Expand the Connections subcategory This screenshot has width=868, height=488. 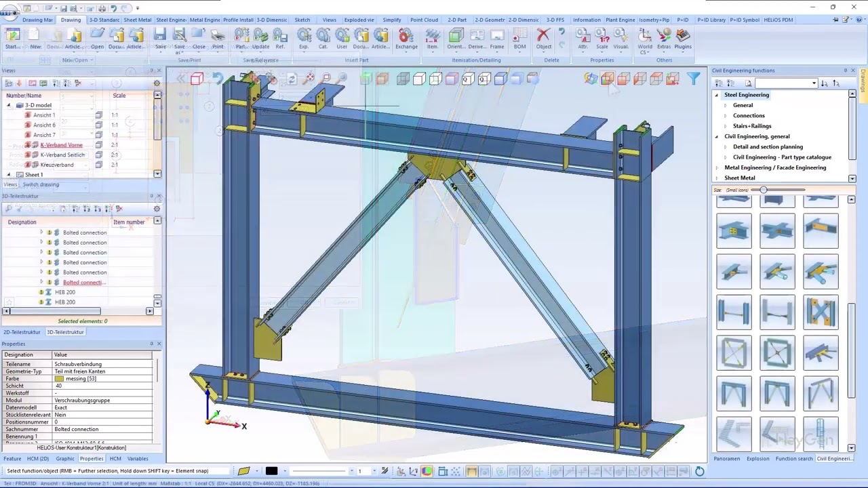726,116
